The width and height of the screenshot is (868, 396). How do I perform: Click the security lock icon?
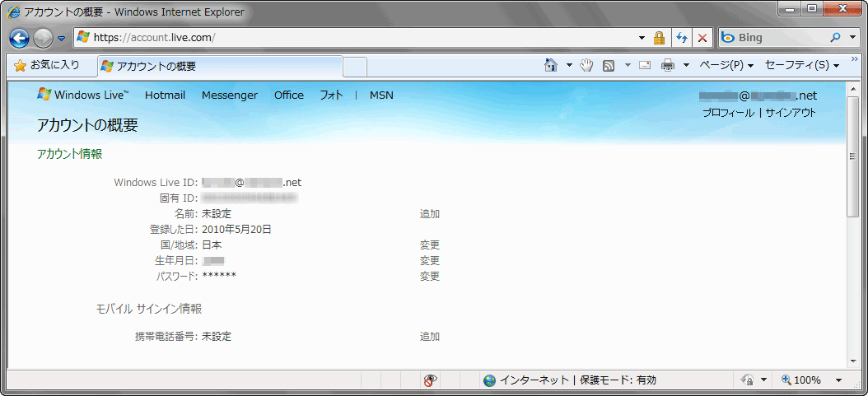[659, 38]
